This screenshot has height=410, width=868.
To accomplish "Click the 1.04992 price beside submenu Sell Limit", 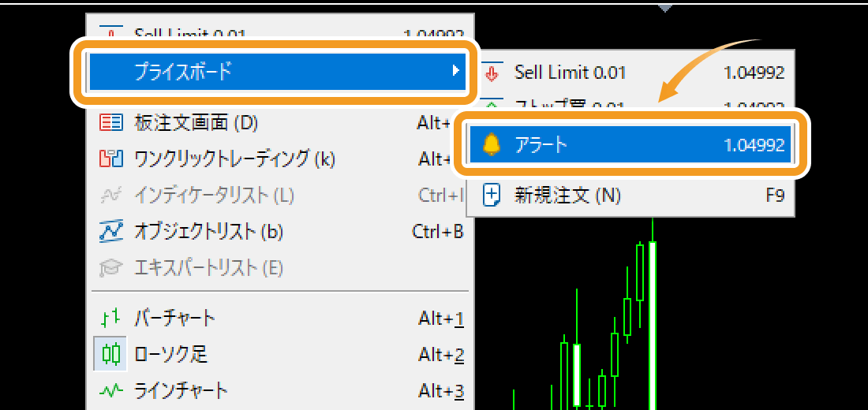I will click(x=754, y=73).
